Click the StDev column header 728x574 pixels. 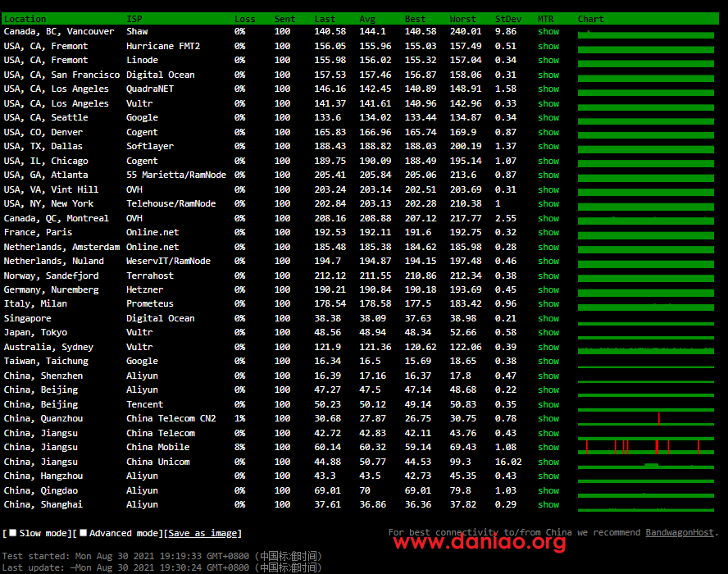click(x=508, y=19)
